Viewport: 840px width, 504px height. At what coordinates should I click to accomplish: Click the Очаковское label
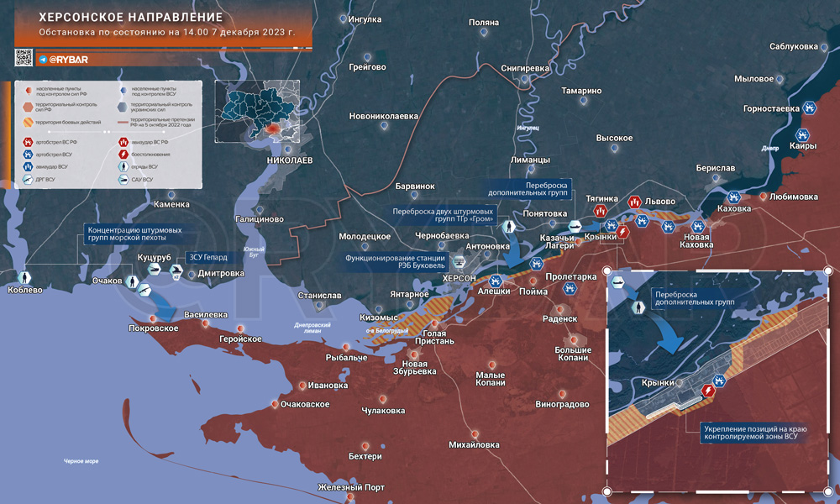tap(306, 404)
